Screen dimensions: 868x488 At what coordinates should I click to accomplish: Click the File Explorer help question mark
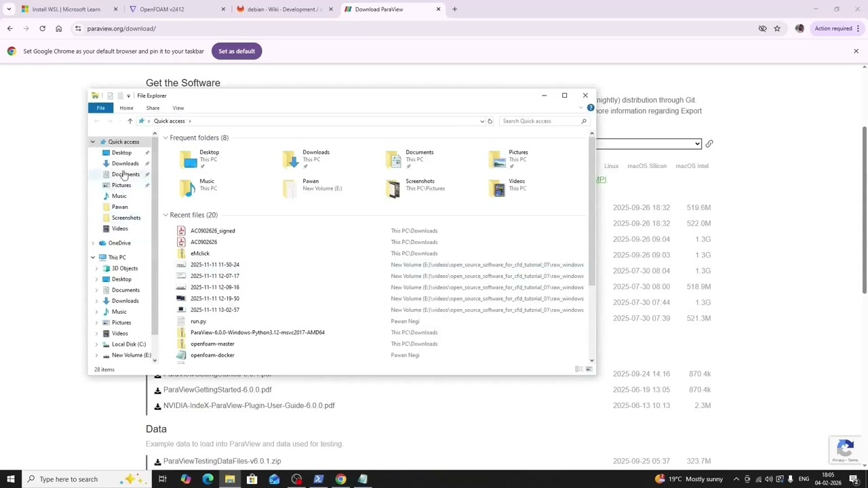coord(591,108)
